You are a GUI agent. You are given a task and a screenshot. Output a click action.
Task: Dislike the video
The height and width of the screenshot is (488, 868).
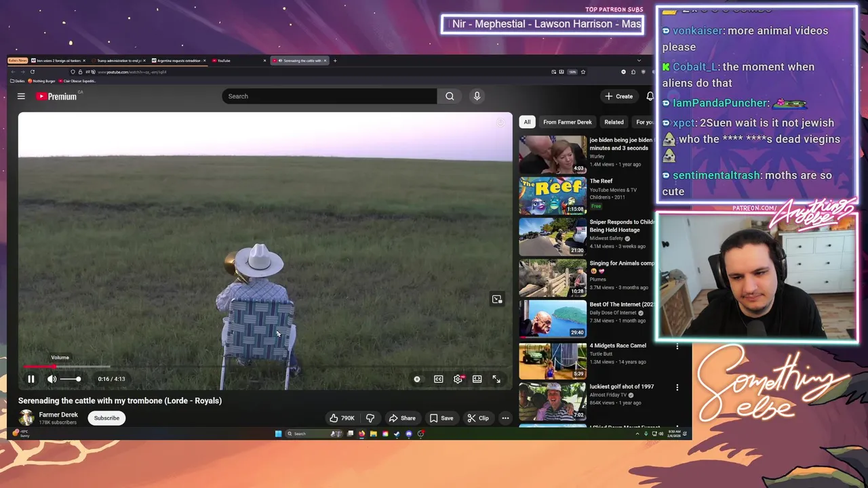(370, 418)
